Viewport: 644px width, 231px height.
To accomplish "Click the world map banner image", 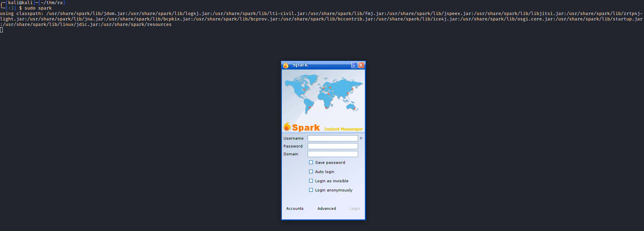I will pos(323,94).
